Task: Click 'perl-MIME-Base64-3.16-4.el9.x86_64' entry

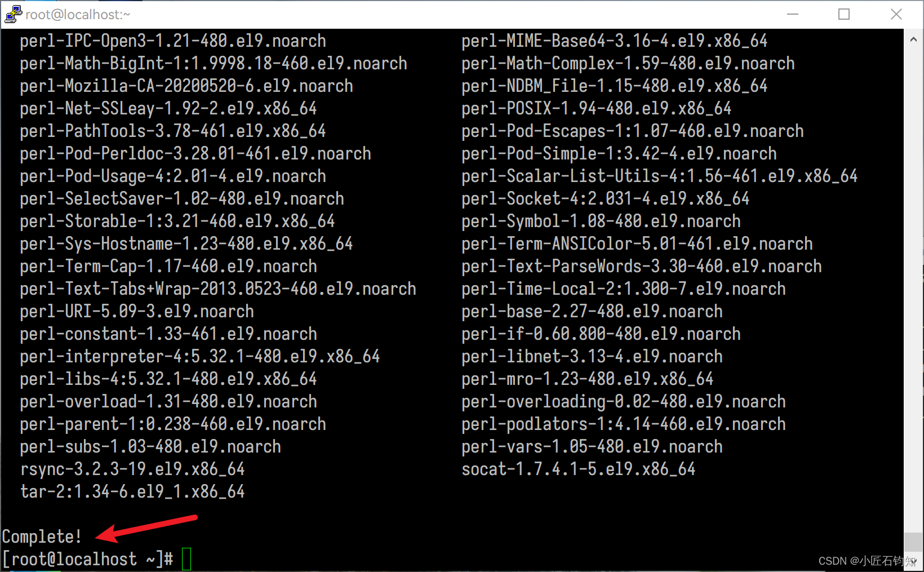Action: [615, 41]
